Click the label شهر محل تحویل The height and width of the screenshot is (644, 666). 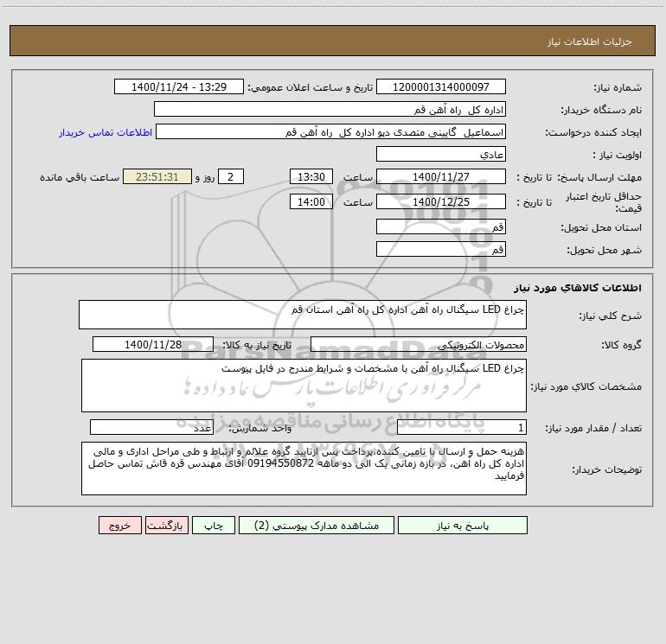[604, 251]
